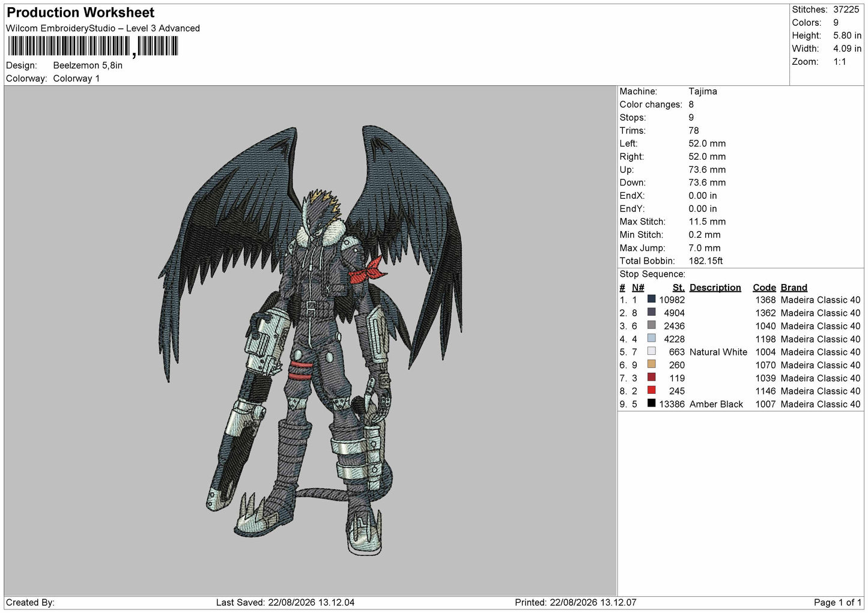This screenshot has height=613, width=868.
Task: Click the Color changes value 8
Action: coord(691,104)
